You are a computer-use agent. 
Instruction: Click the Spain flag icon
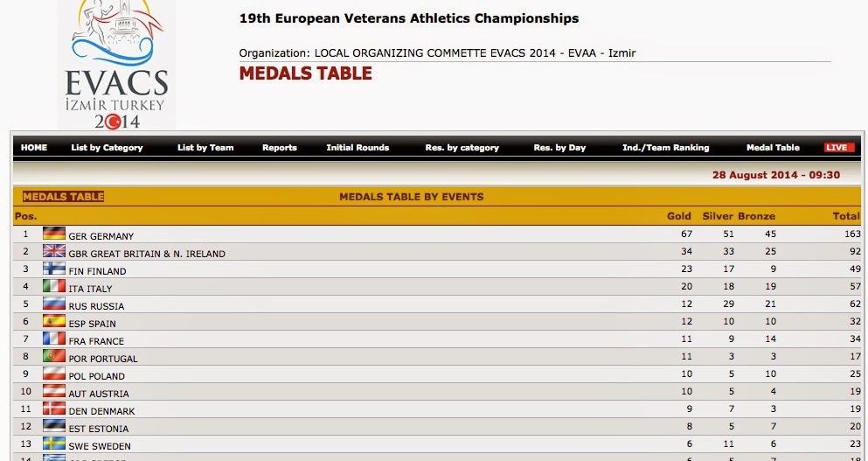[54, 321]
